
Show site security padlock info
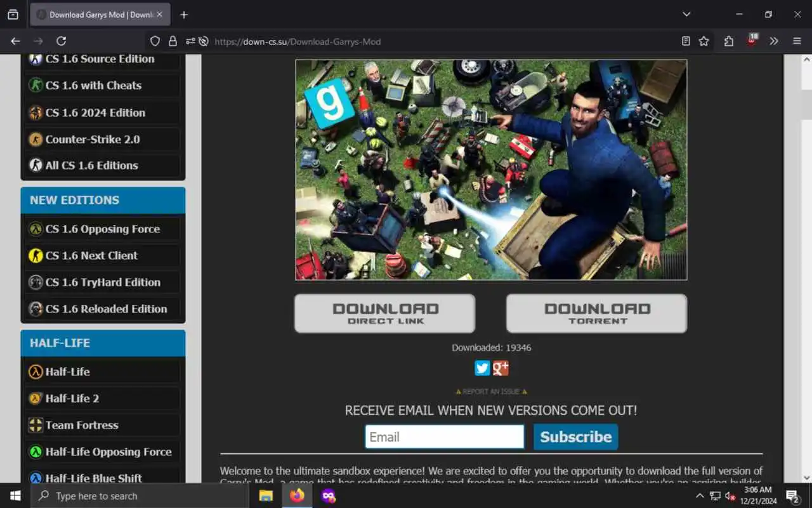(x=173, y=41)
